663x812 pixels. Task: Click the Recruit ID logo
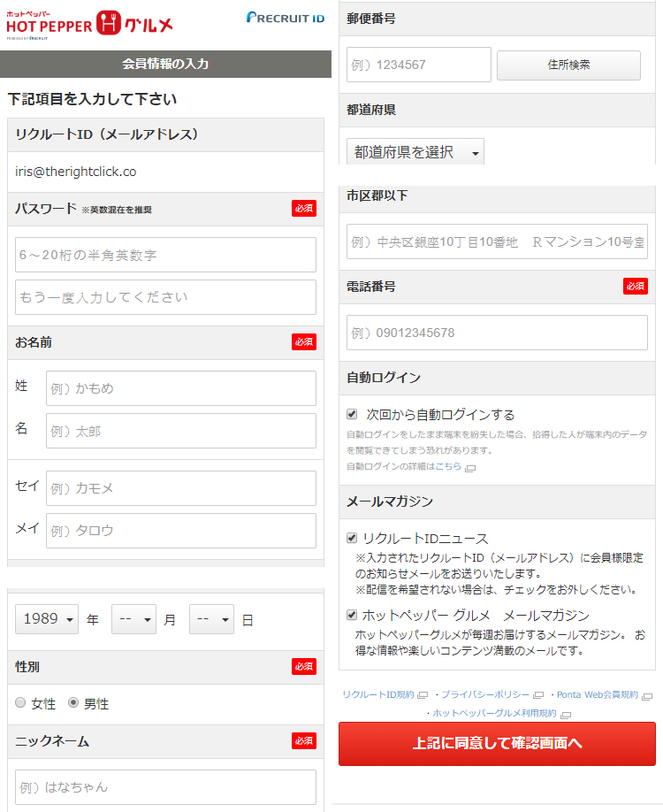[x=286, y=18]
